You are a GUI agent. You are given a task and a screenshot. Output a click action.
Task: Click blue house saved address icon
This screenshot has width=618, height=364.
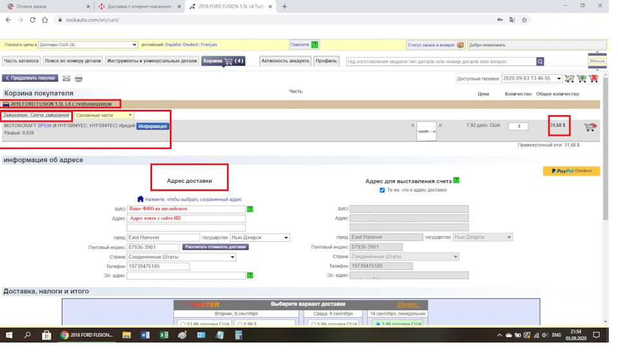coord(140,199)
